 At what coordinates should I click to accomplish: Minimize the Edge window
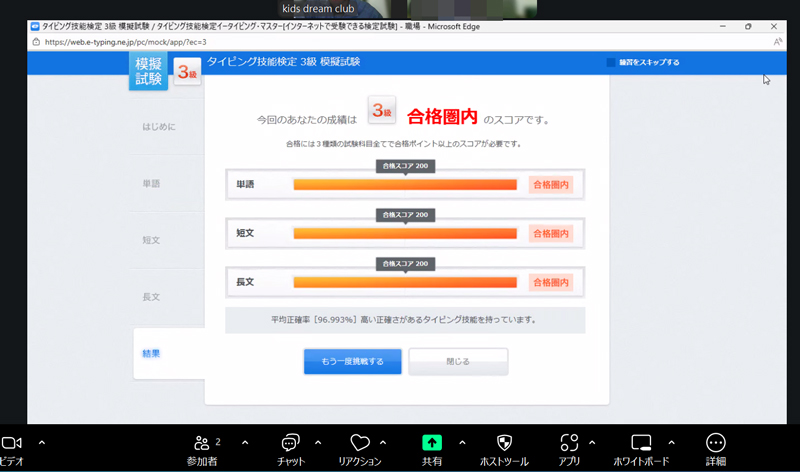tap(722, 26)
